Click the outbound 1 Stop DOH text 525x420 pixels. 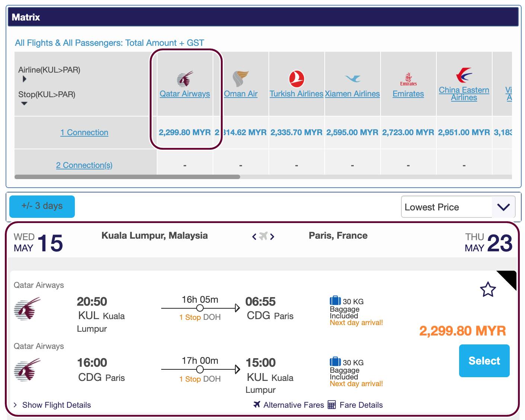(200, 317)
